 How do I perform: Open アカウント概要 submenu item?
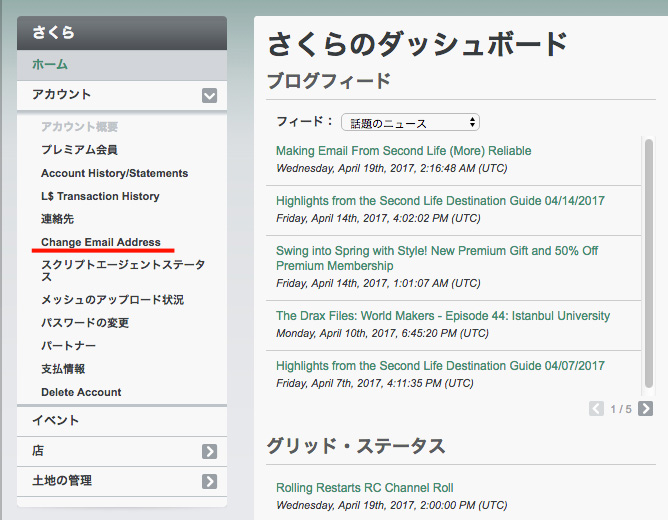pos(79,127)
